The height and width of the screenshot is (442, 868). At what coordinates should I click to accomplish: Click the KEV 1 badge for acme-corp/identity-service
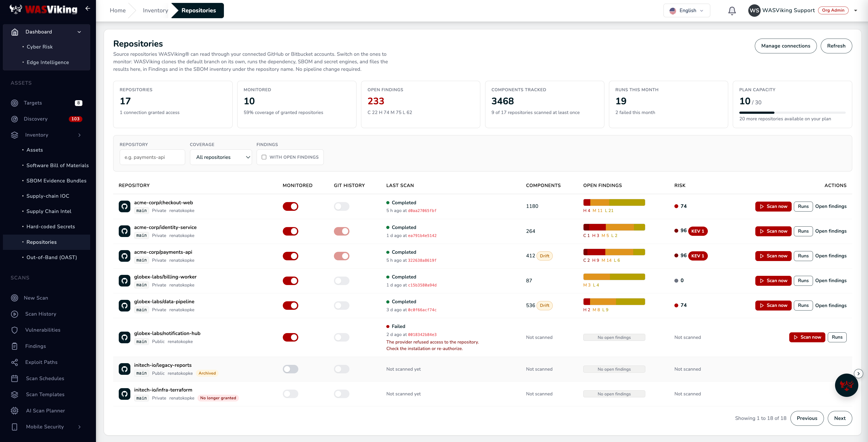coord(698,231)
